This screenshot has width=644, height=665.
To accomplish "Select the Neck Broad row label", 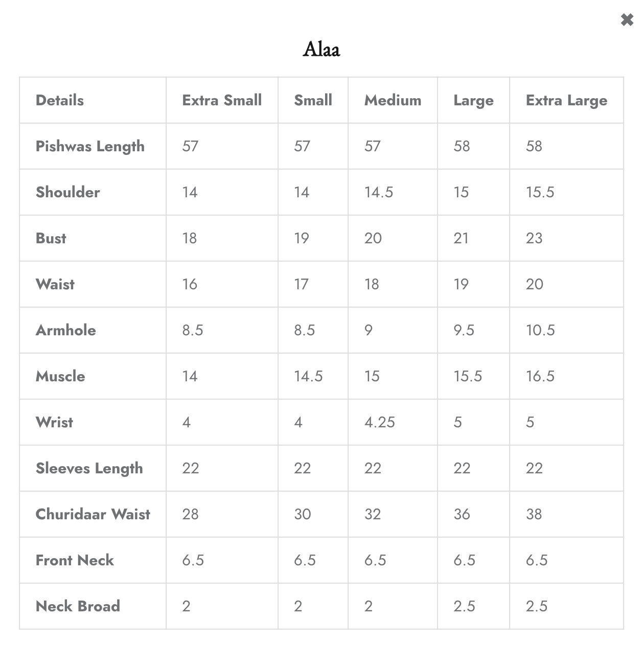I will point(78,606).
